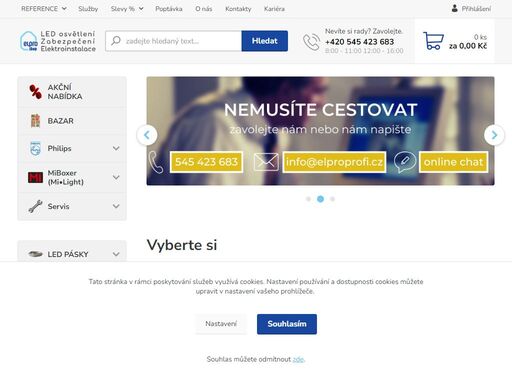Click the Přihlášení login link
The height and width of the screenshot is (384, 512).
(x=476, y=9)
